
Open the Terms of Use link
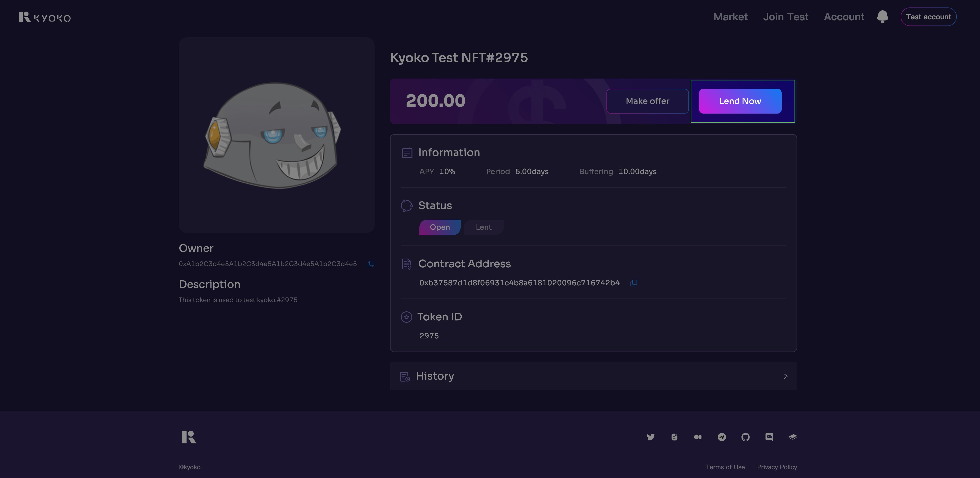pos(725,467)
